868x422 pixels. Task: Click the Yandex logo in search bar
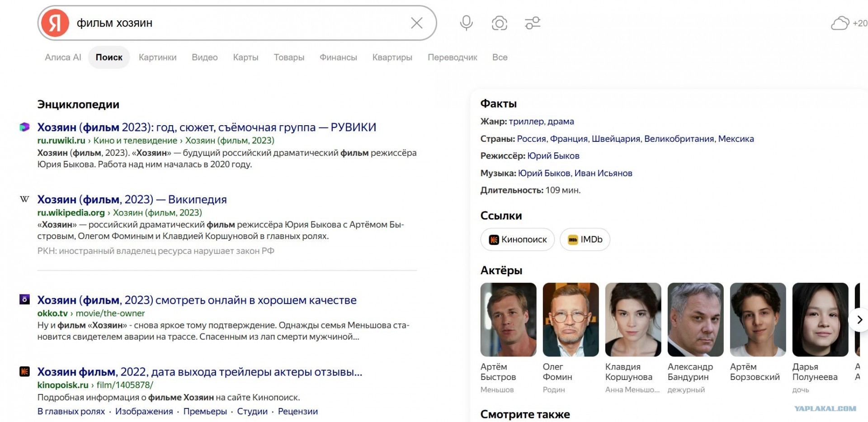click(x=55, y=23)
